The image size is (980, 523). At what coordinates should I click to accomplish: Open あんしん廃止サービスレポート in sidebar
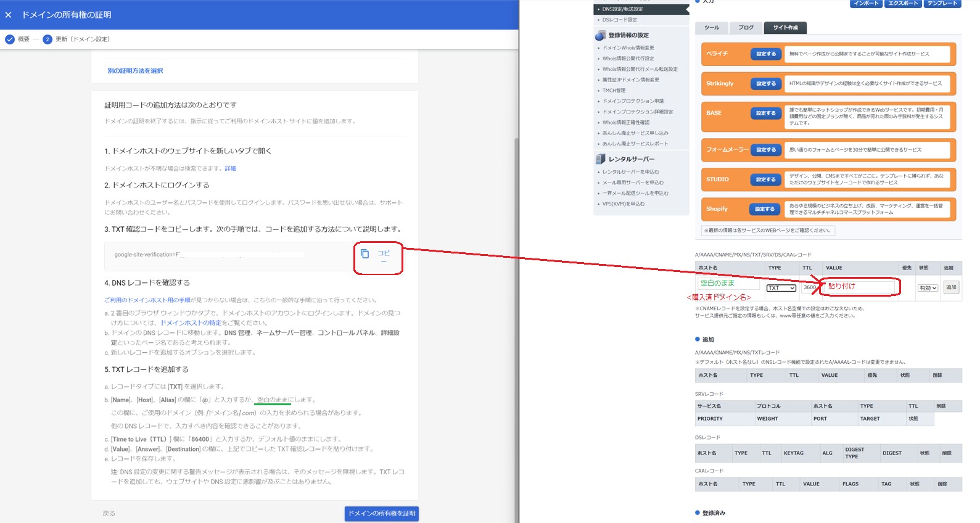[635, 144]
